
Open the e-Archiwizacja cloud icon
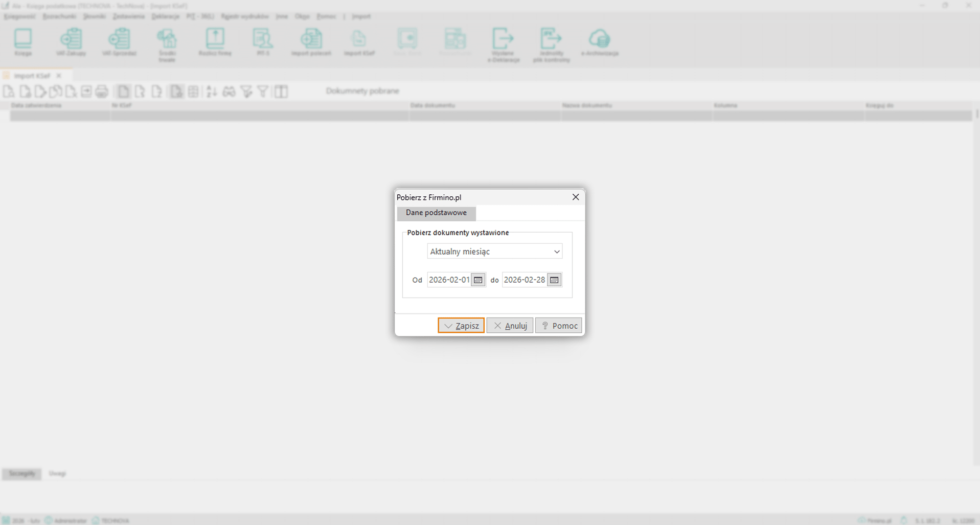click(600, 42)
